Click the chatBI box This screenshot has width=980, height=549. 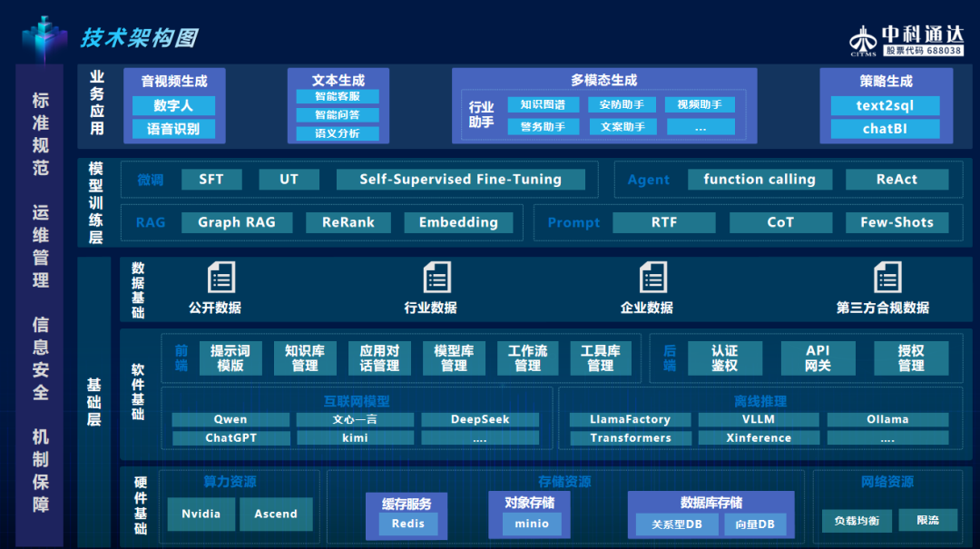[885, 129]
